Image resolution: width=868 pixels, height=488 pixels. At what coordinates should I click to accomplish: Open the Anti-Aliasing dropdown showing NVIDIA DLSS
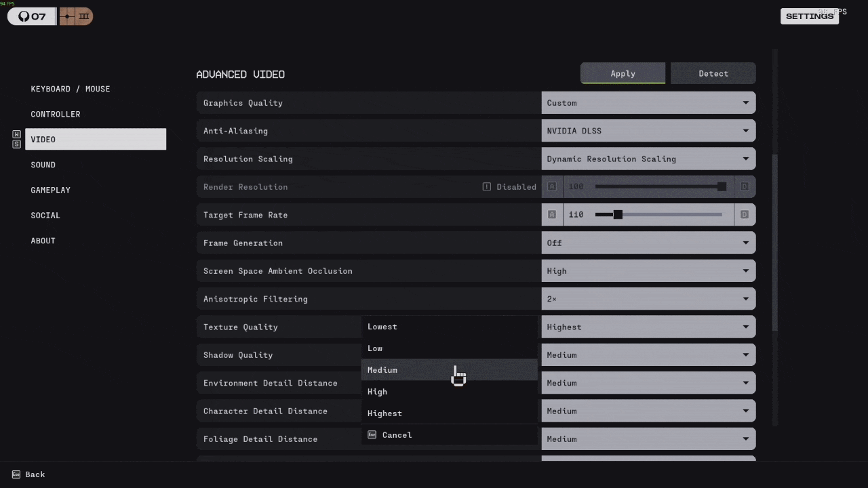(x=648, y=131)
